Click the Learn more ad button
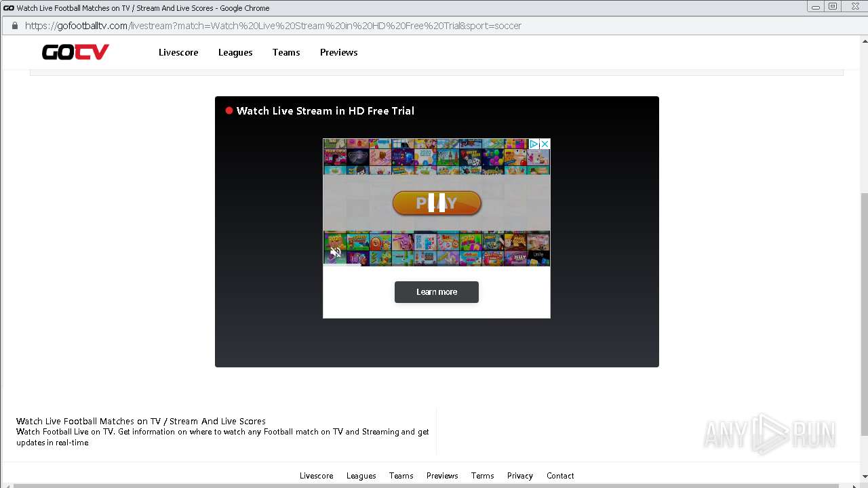The image size is (868, 488). pyautogui.click(x=437, y=292)
